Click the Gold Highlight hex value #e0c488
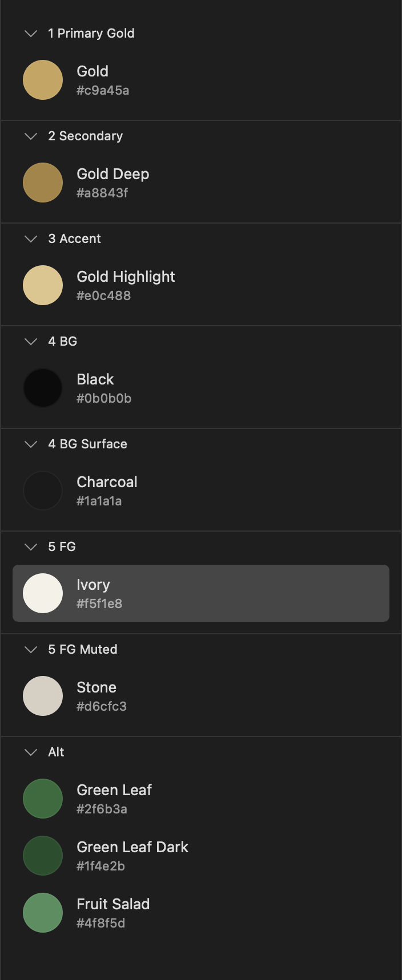The height and width of the screenshot is (980, 402). click(104, 295)
